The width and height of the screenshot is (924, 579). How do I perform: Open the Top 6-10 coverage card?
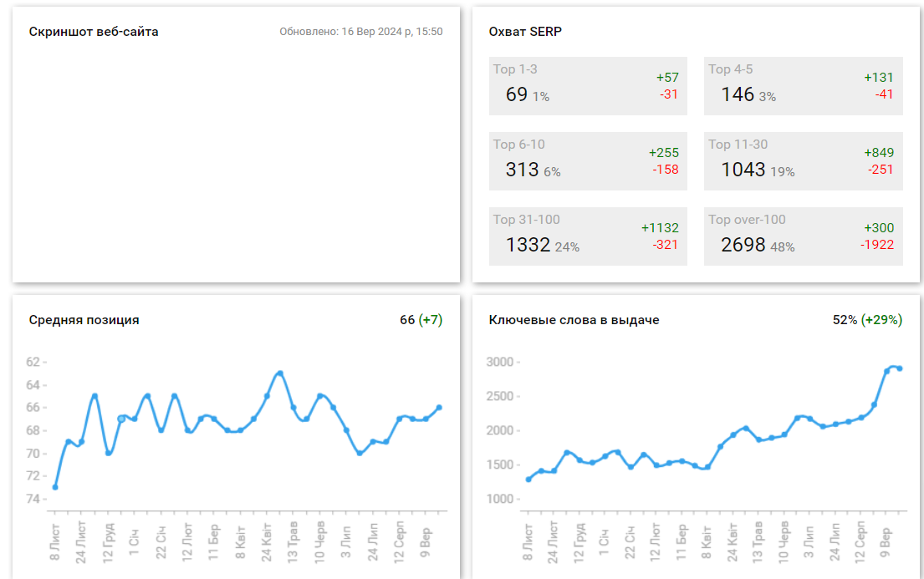[x=587, y=161]
